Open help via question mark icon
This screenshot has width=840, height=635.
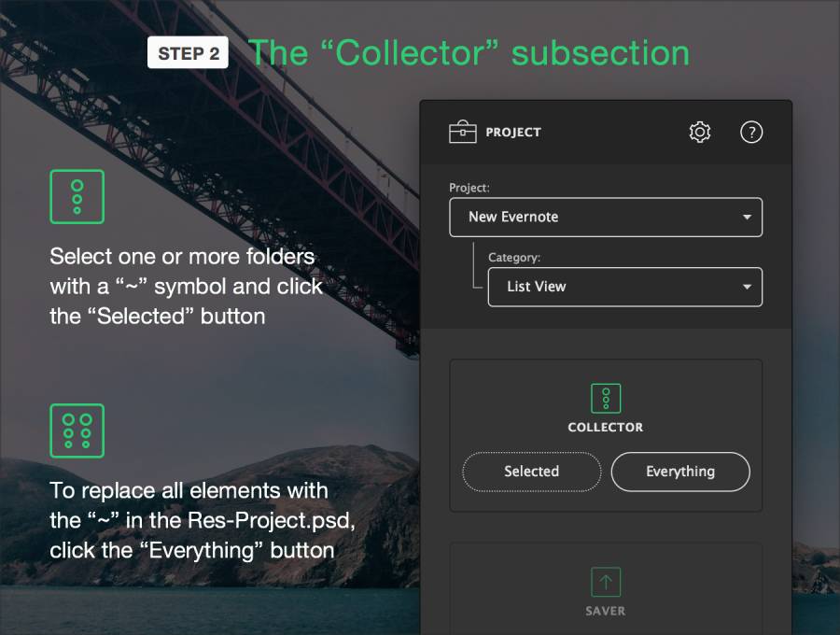751,132
